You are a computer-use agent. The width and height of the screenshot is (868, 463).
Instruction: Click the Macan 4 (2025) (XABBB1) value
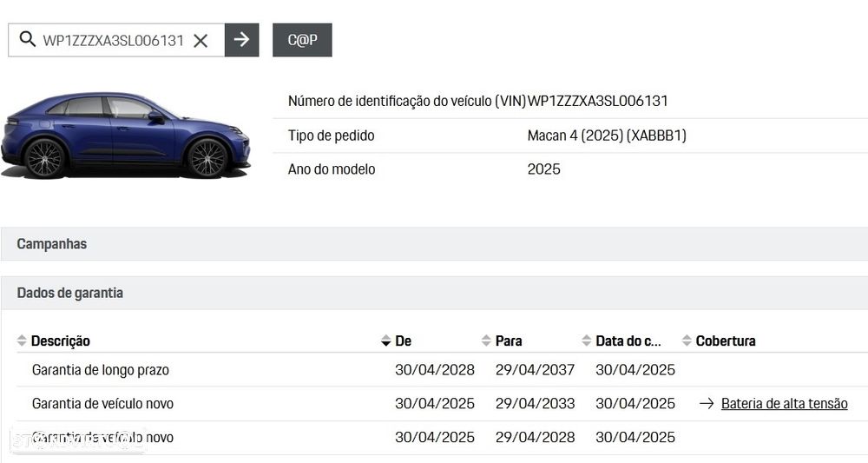click(607, 136)
